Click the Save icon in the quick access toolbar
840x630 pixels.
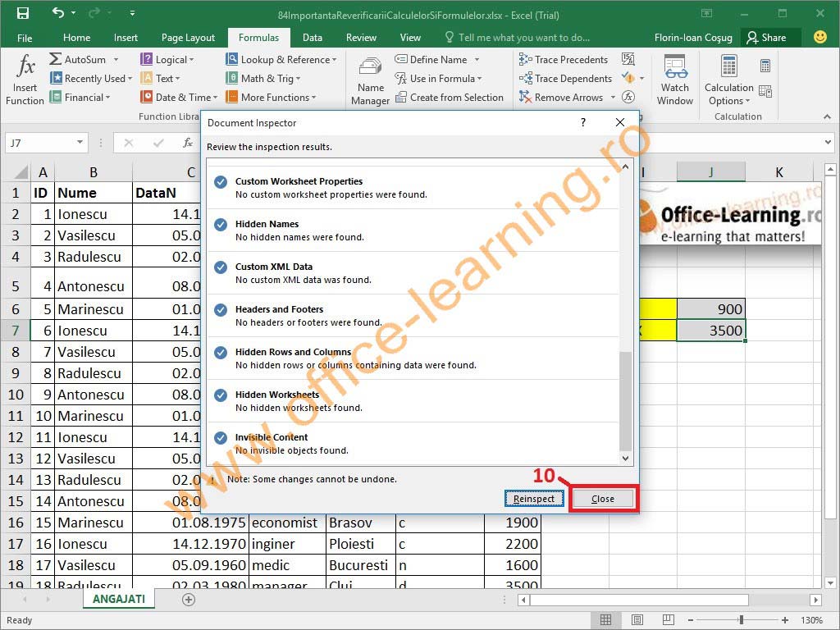pos(22,13)
